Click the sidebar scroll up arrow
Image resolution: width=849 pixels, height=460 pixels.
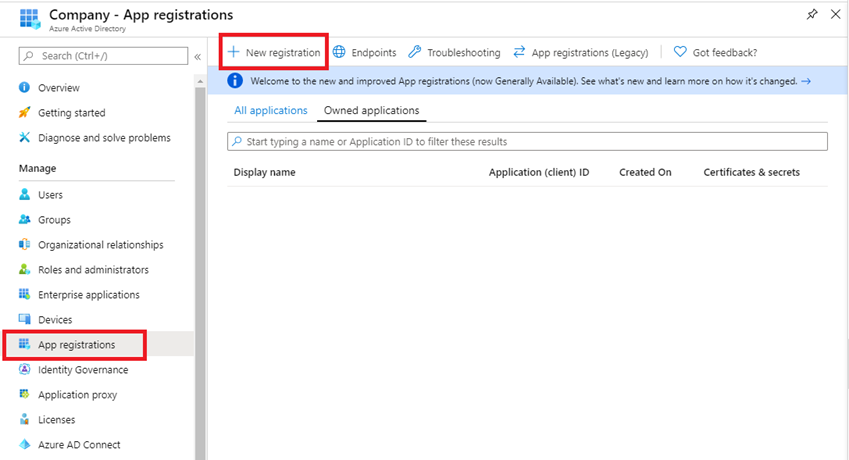pyautogui.click(x=200, y=81)
